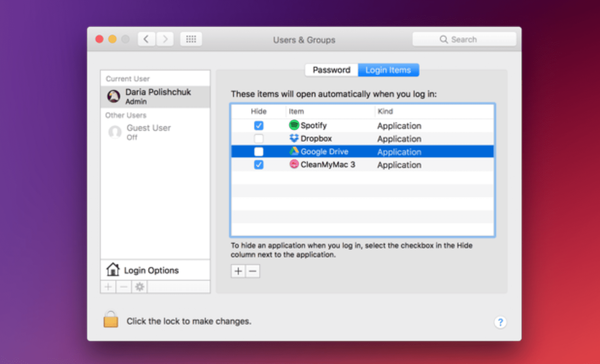Minimize window with the yellow button
The image size is (600, 364).
tap(112, 39)
